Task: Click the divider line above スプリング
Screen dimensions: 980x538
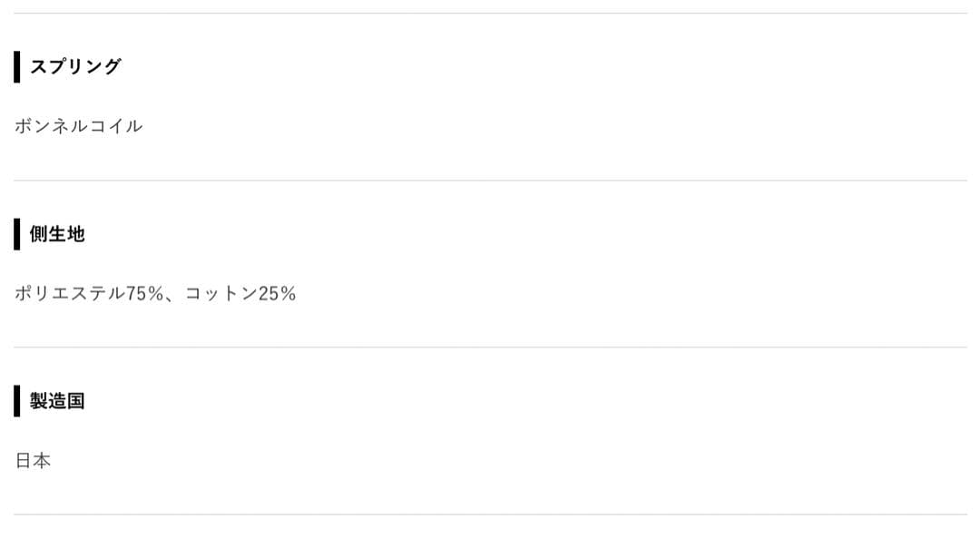Action: [490, 14]
